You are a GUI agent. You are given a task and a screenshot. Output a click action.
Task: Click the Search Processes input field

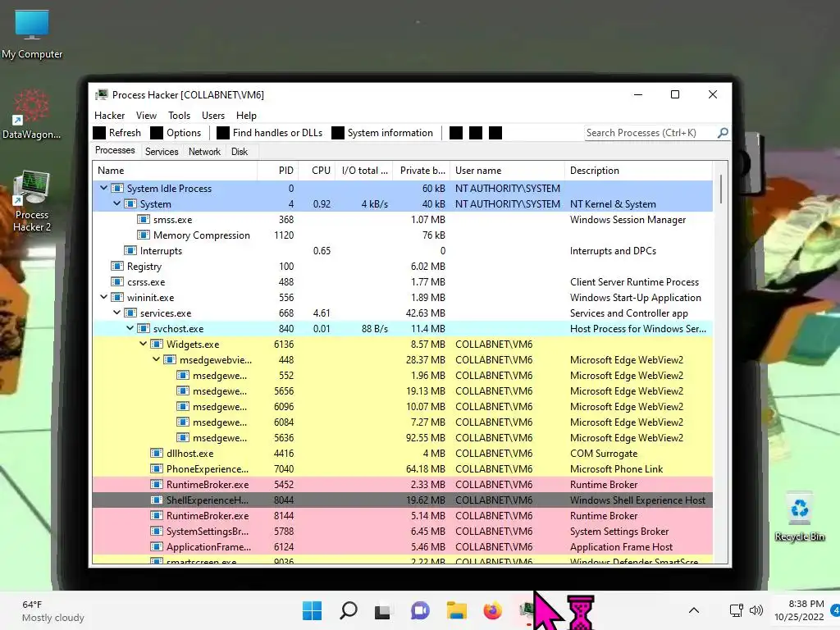651,133
